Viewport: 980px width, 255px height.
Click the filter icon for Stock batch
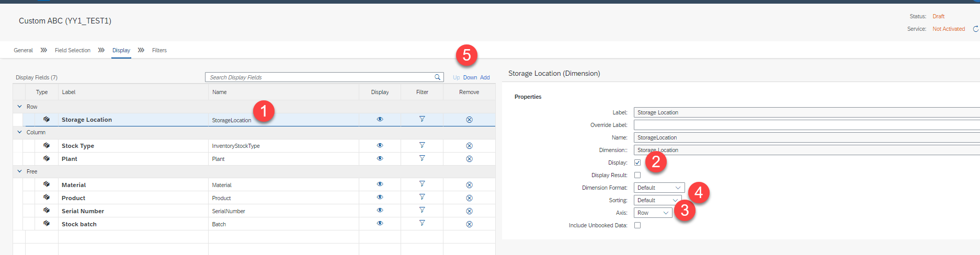pos(422,223)
